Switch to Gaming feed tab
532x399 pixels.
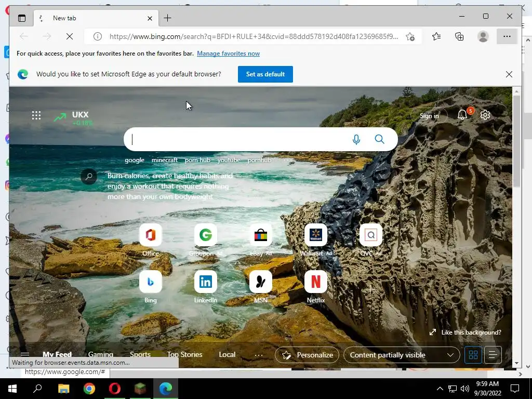[101, 354]
